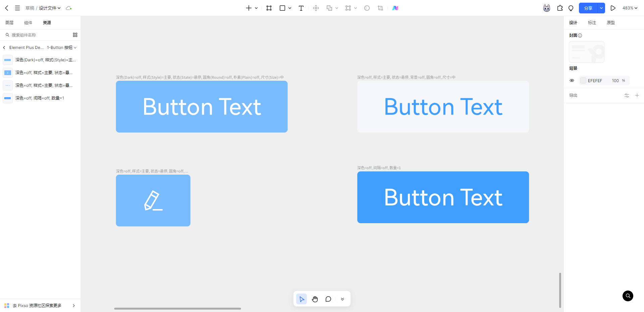The image size is (644, 312).
Task: Switch to the 图层 tab
Action: pos(9,23)
